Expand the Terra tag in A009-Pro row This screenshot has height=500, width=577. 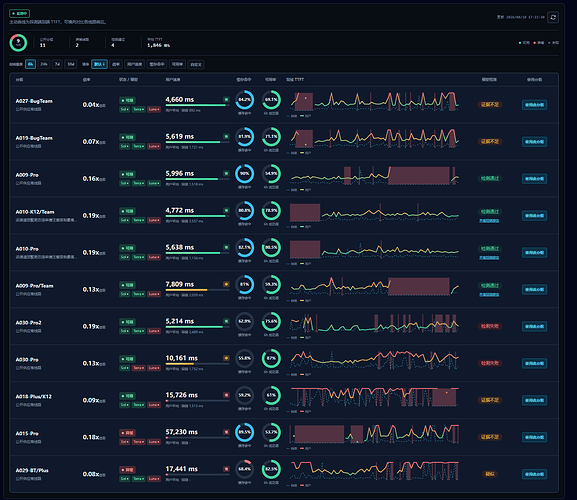pos(138,183)
